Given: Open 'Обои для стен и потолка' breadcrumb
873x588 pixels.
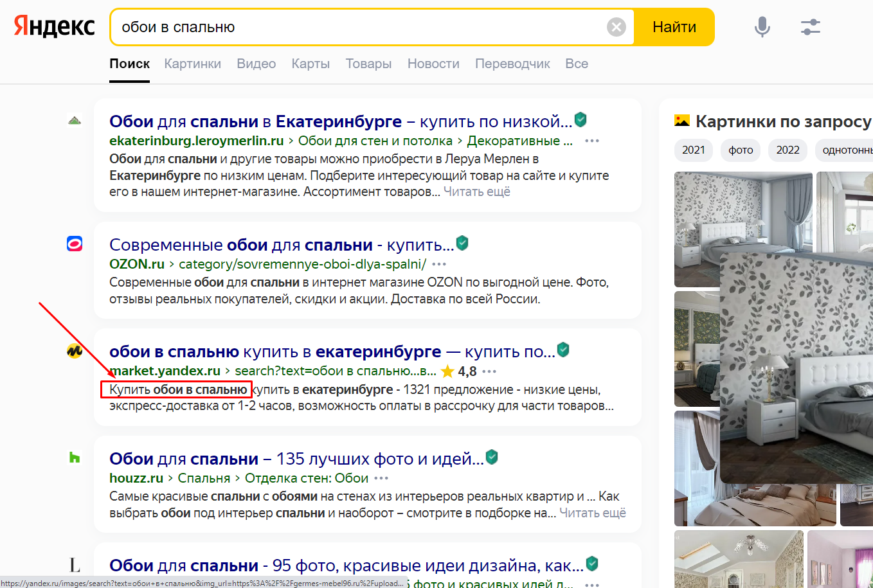Looking at the screenshot, I should click(x=375, y=141).
